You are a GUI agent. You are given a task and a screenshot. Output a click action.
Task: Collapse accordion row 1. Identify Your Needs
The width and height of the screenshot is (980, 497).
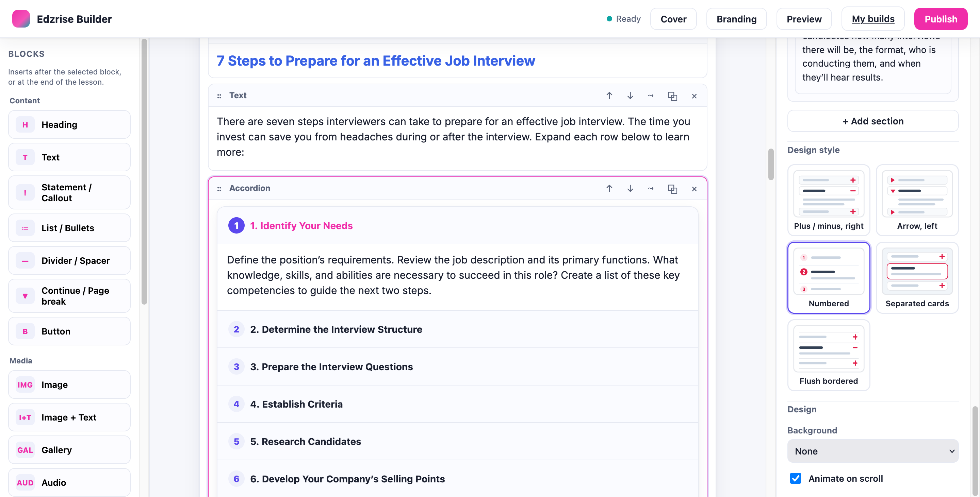(x=457, y=226)
